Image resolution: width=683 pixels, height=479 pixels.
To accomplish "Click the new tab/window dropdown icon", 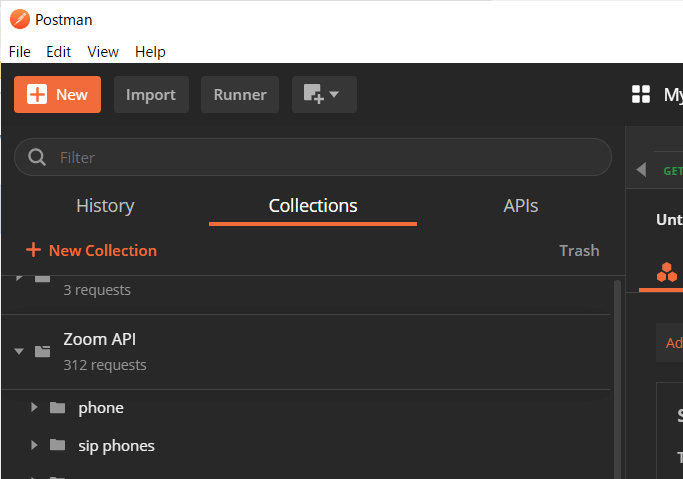I will (324, 94).
